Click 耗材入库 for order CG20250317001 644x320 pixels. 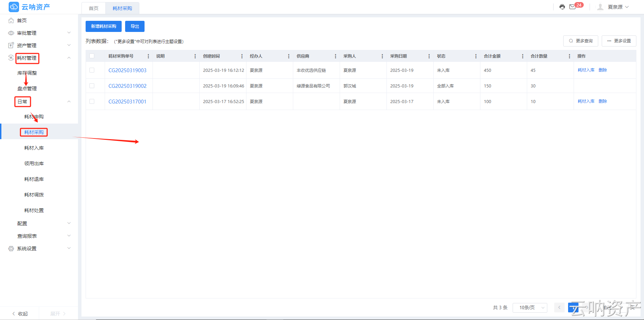(x=586, y=101)
